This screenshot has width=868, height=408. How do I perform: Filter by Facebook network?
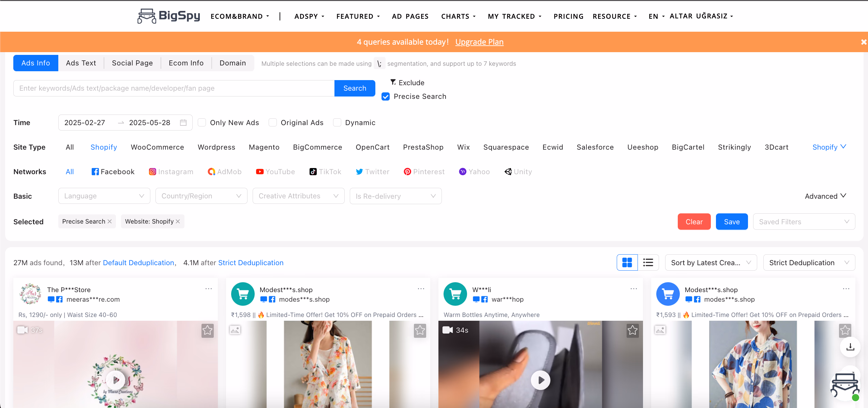click(113, 172)
